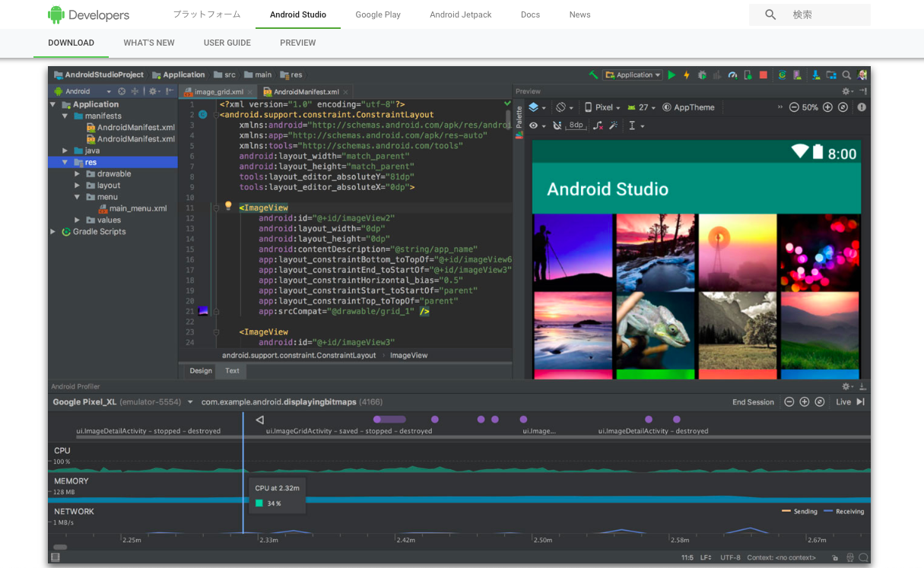Open the Android Jetpack link
924x568 pixels.
pyautogui.click(x=461, y=14)
